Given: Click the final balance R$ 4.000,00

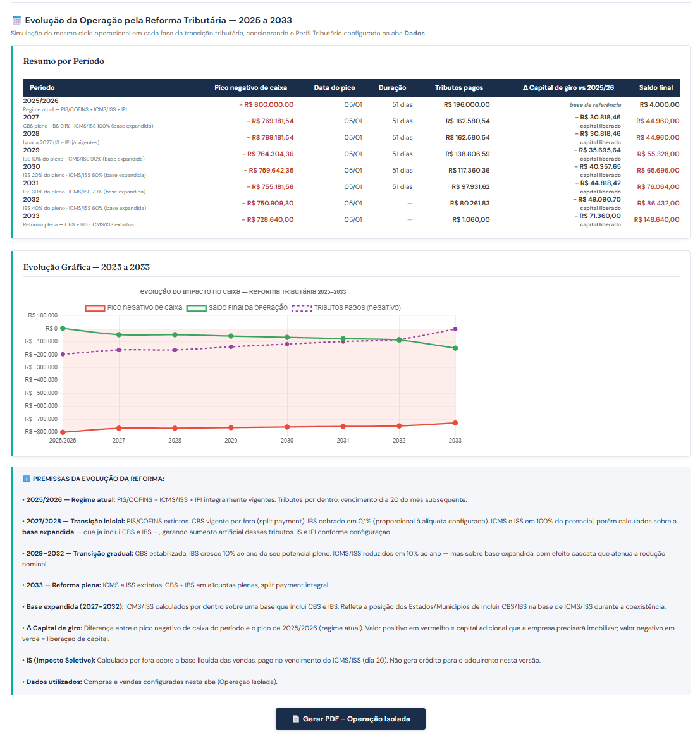Looking at the screenshot, I should (660, 105).
